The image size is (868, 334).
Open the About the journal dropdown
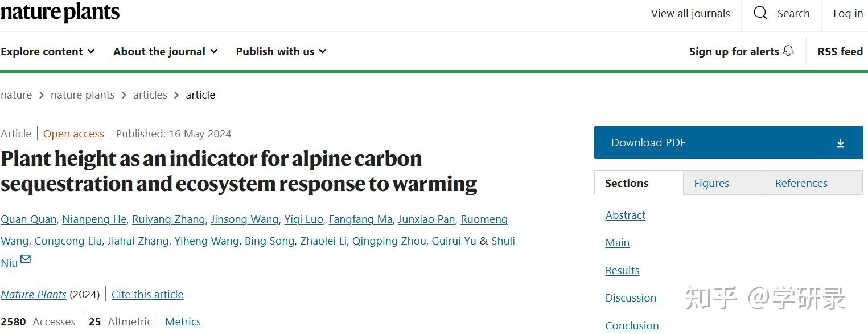coord(165,51)
